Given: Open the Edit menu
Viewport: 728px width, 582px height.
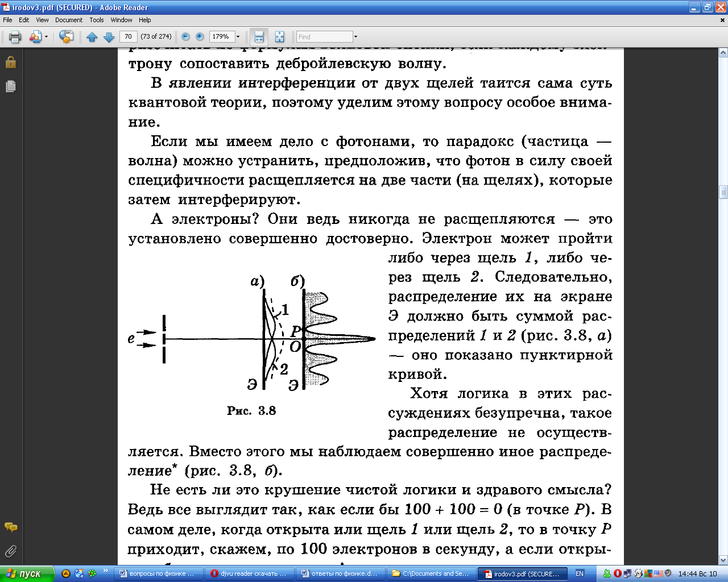Looking at the screenshot, I should click(x=24, y=20).
